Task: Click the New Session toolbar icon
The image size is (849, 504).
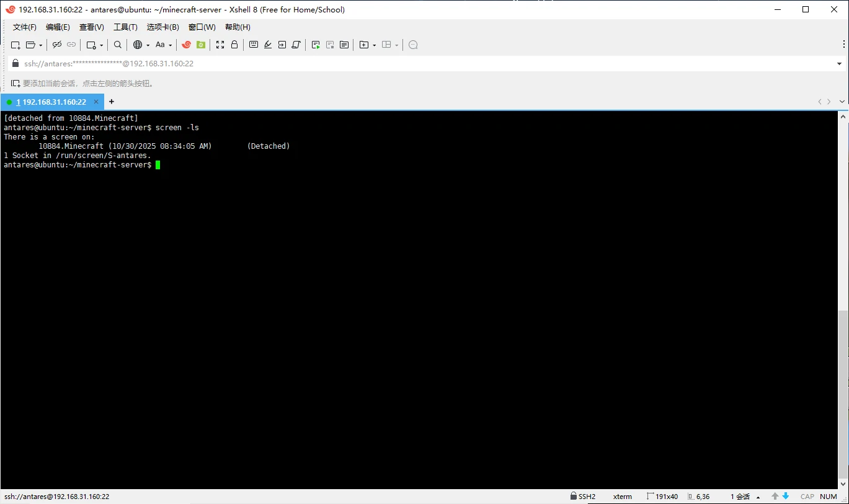Action: tap(16, 45)
